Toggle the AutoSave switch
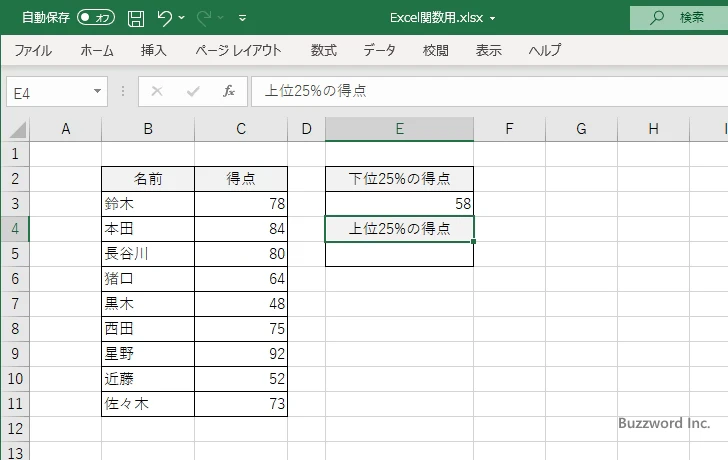The height and width of the screenshot is (460, 728). coord(96,18)
